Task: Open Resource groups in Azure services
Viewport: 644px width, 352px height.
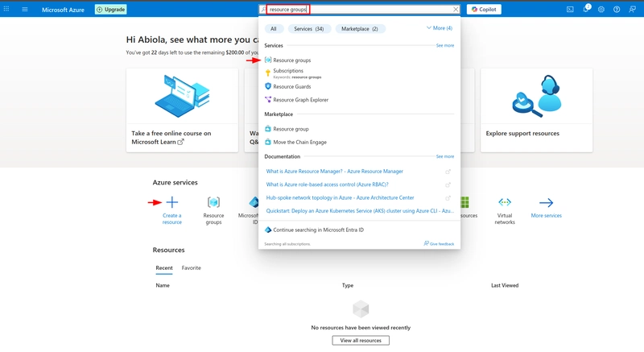Action: click(x=213, y=210)
